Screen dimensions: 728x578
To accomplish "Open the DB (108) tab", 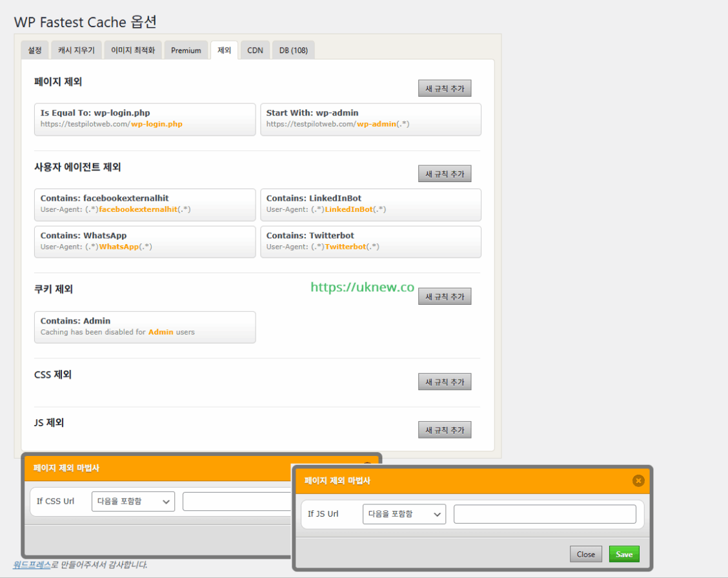I will [293, 50].
